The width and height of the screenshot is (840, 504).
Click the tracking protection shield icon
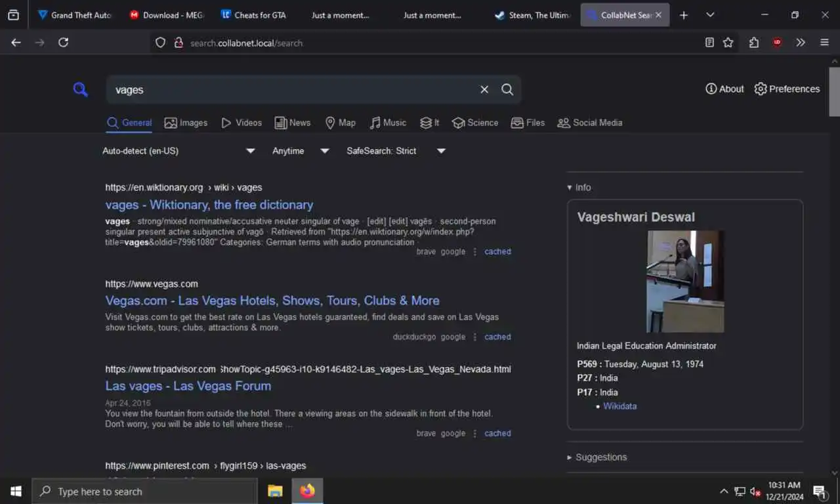coord(161,43)
